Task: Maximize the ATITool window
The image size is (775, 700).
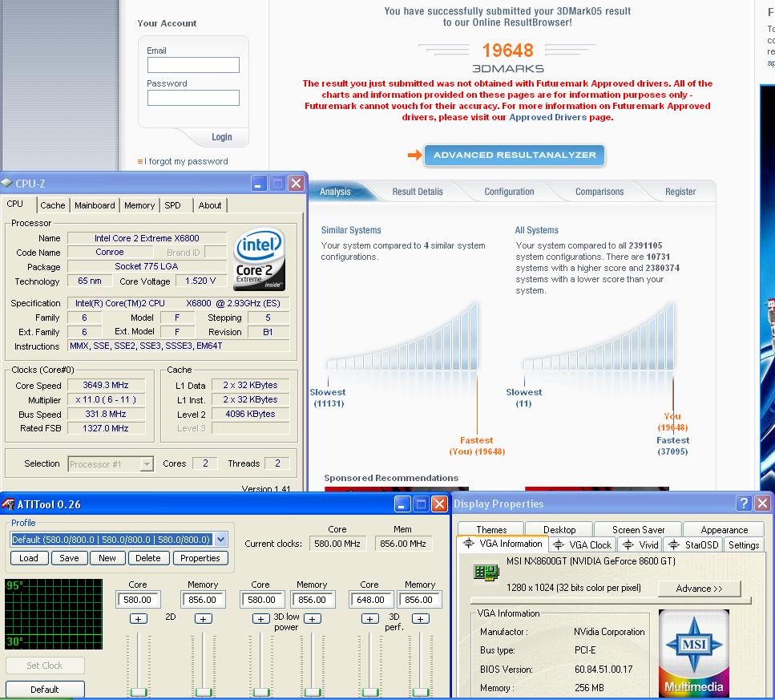Action: [x=421, y=504]
